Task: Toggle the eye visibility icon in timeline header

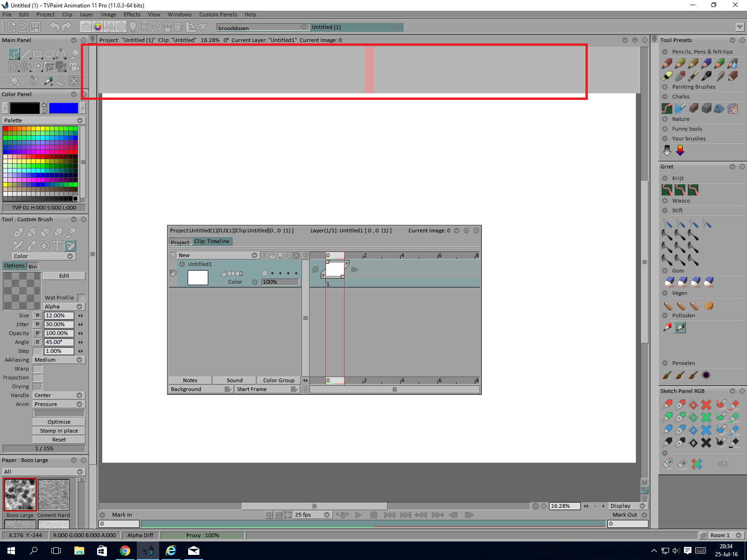Action: 265,256
